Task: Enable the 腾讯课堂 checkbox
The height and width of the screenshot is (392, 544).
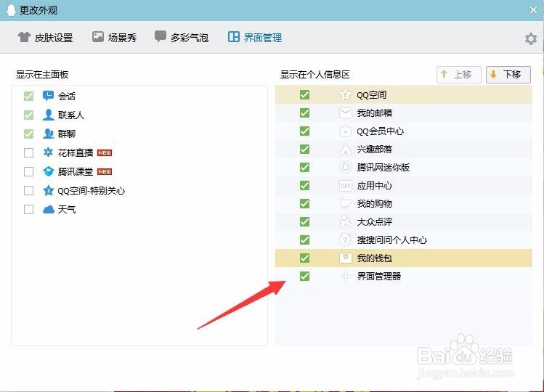Action: point(29,171)
